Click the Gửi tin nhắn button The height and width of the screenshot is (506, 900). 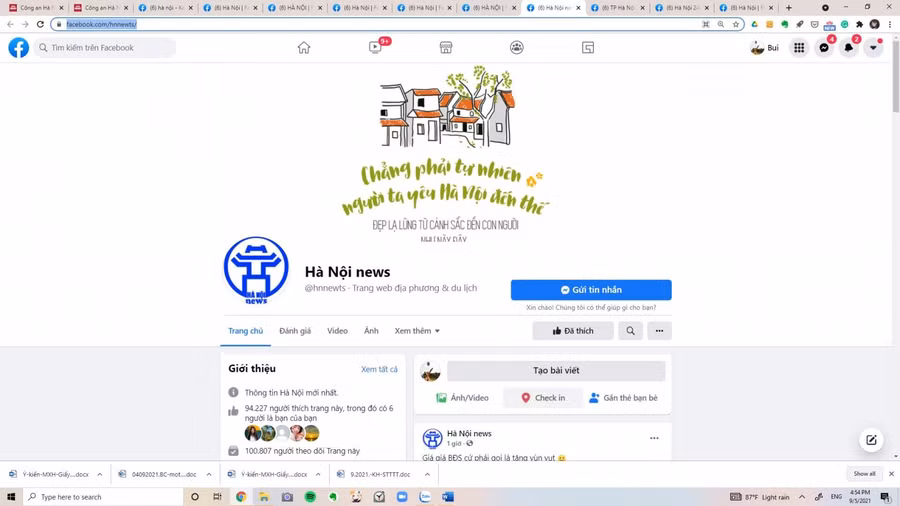point(591,290)
